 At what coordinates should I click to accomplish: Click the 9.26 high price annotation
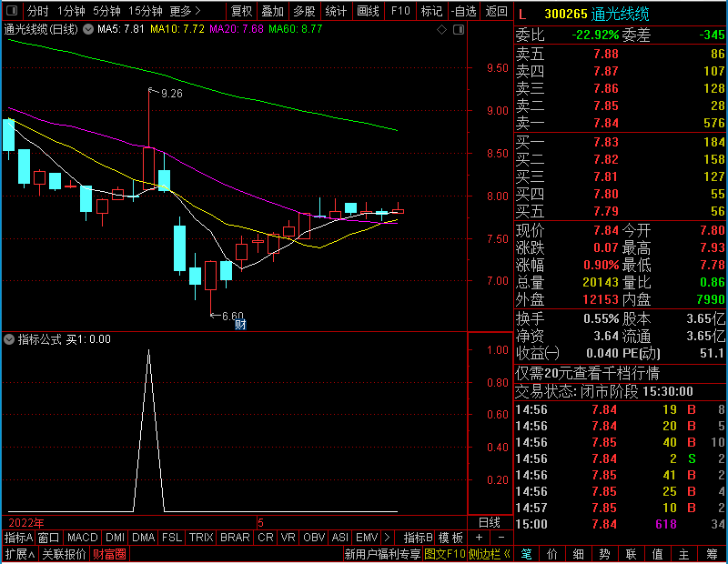171,94
